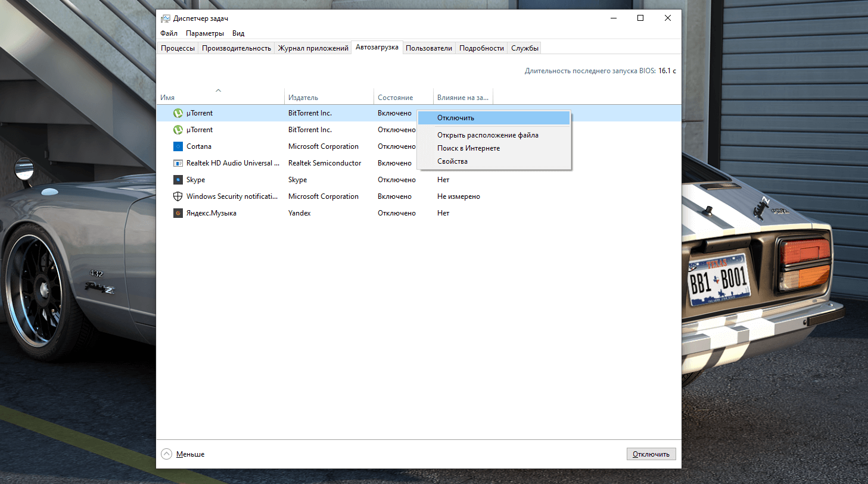The height and width of the screenshot is (484, 868).
Task: Open the Производительность tab
Action: pos(236,48)
